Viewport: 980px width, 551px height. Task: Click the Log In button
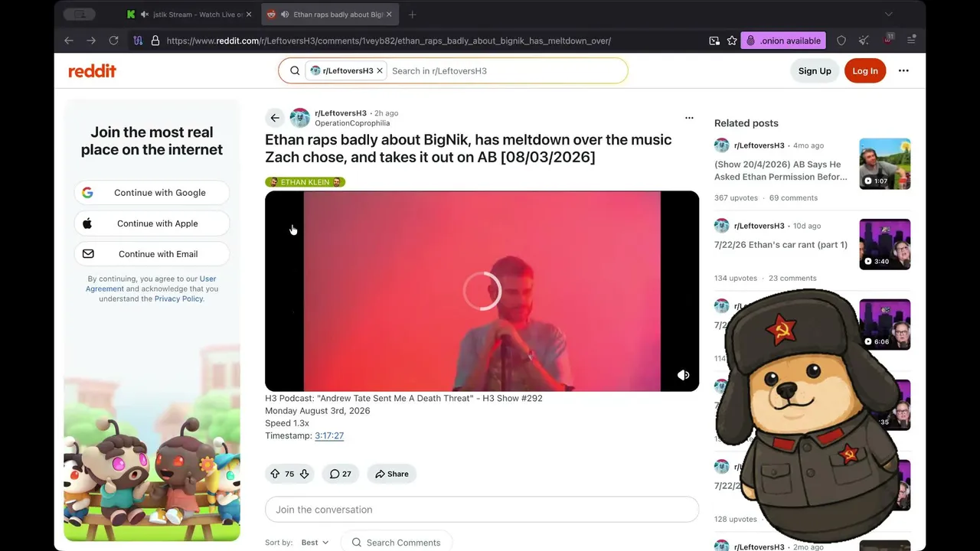coord(865,71)
